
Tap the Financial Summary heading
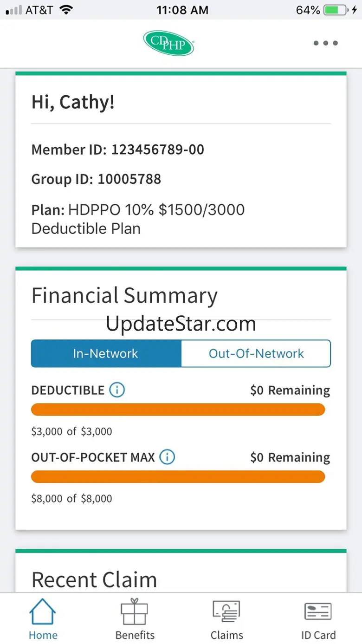point(124,296)
